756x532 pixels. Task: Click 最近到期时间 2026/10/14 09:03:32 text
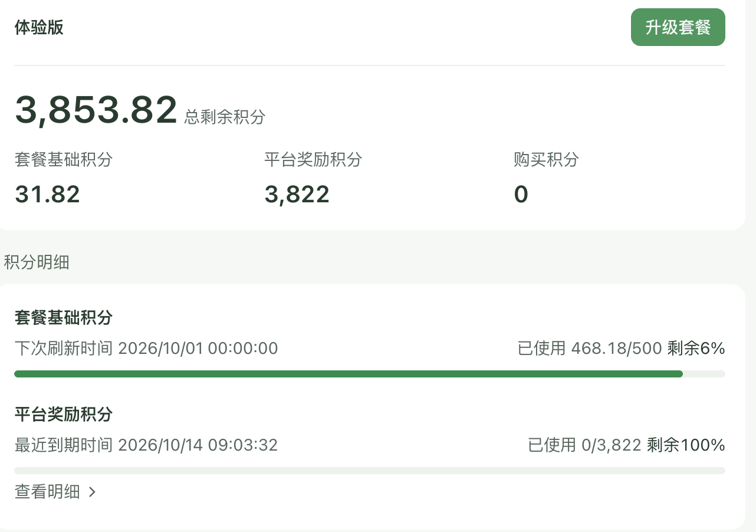[146, 445]
